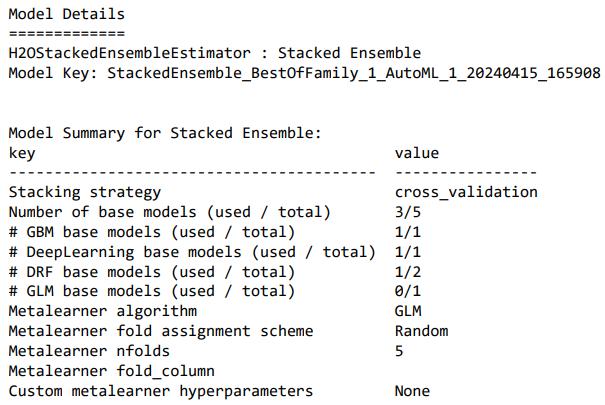Click the "Model Details" heading text

coord(67,14)
